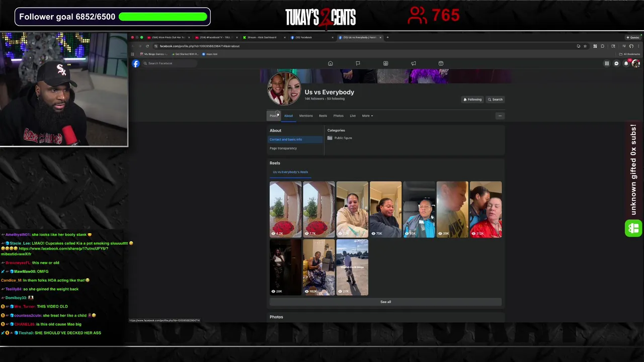Open the Messenger icon
644x362 pixels.
click(616, 63)
